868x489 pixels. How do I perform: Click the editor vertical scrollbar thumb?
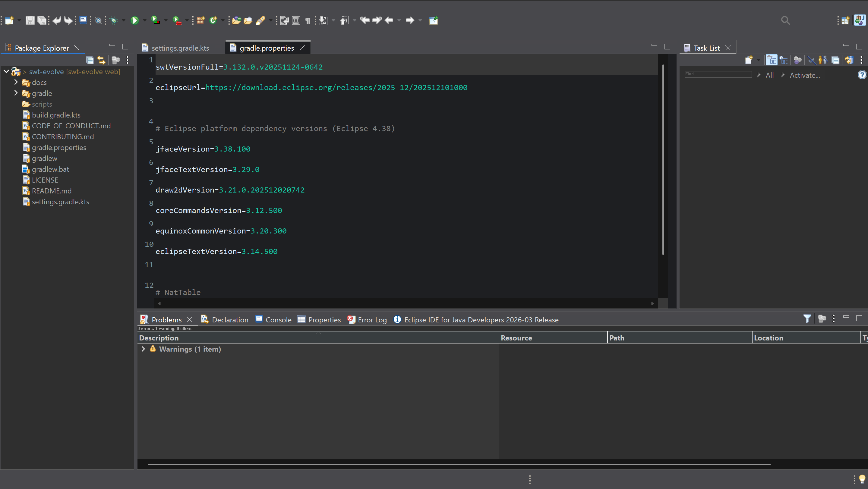point(663,160)
